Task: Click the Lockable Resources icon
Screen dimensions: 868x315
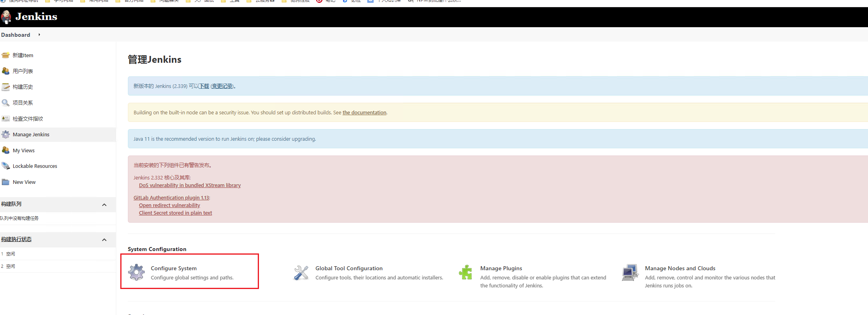Action: (x=6, y=166)
